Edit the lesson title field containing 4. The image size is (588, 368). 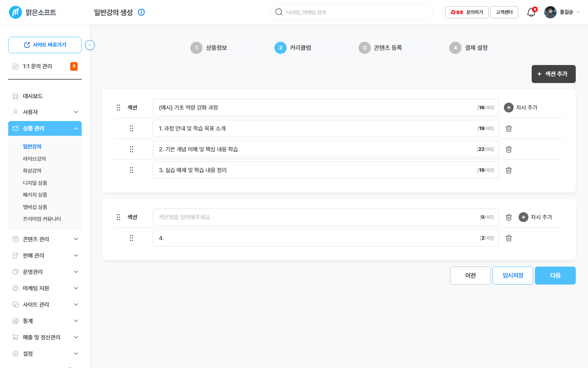(x=326, y=238)
